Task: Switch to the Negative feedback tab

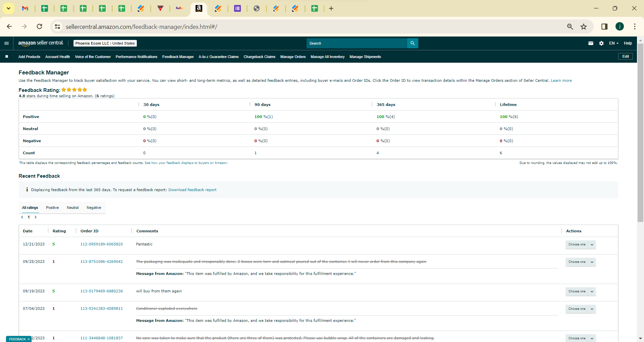Action: (x=94, y=208)
